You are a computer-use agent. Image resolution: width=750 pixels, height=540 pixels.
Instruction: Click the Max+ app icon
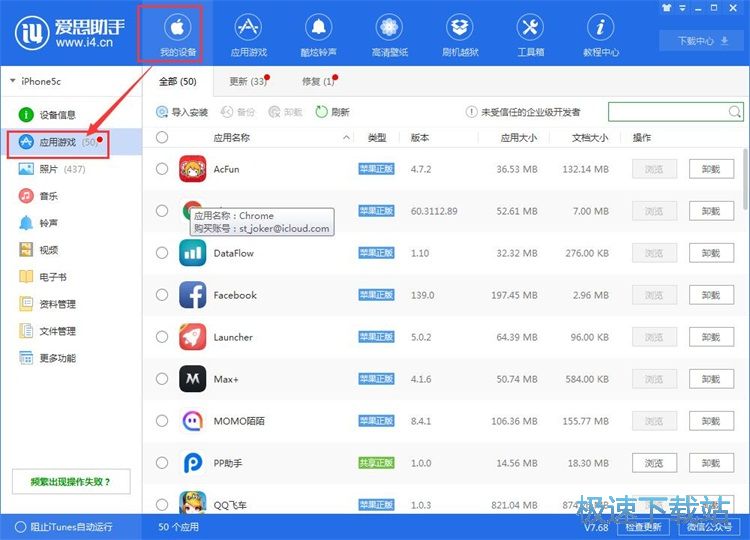pyautogui.click(x=192, y=379)
